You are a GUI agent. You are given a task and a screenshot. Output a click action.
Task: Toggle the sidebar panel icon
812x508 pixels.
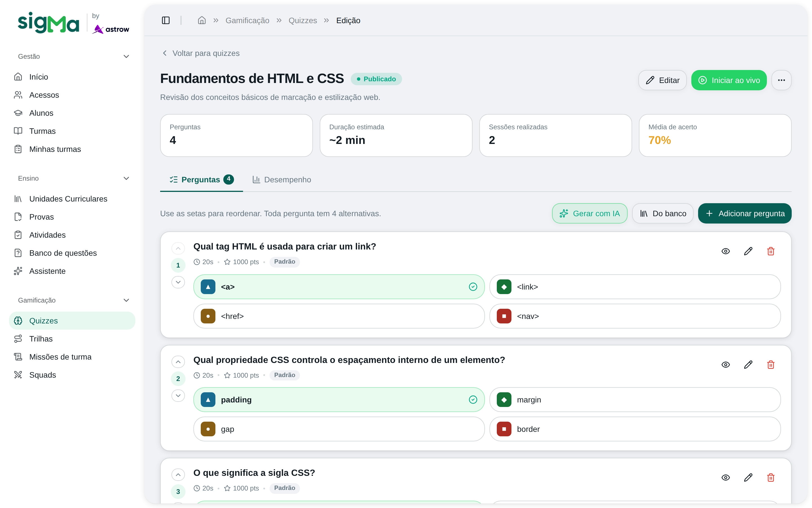166,21
